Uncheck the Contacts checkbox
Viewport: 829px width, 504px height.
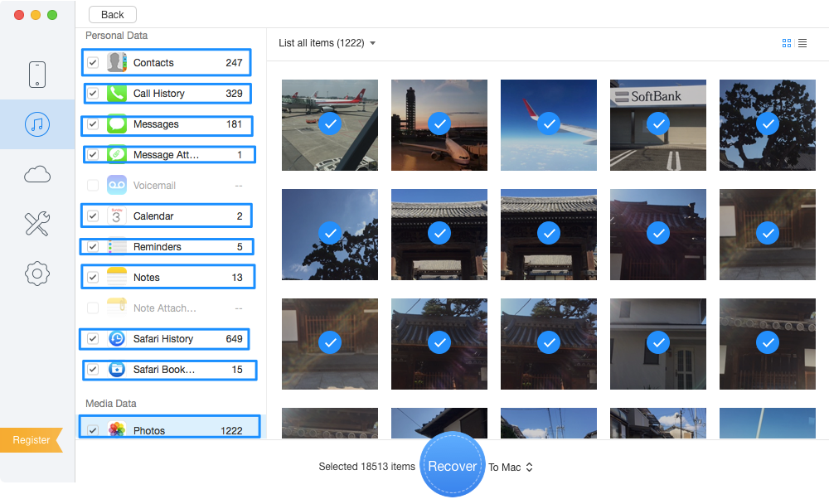click(x=93, y=63)
